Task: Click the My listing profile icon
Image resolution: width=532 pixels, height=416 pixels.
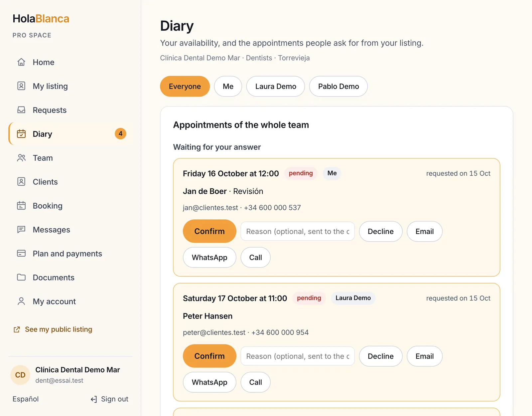Action: click(x=21, y=86)
